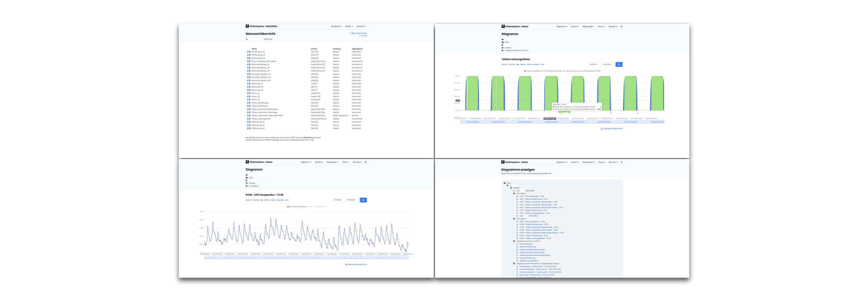
Task: Click cube icon beside PV Anlage 2 tree node
Action: [514, 219]
